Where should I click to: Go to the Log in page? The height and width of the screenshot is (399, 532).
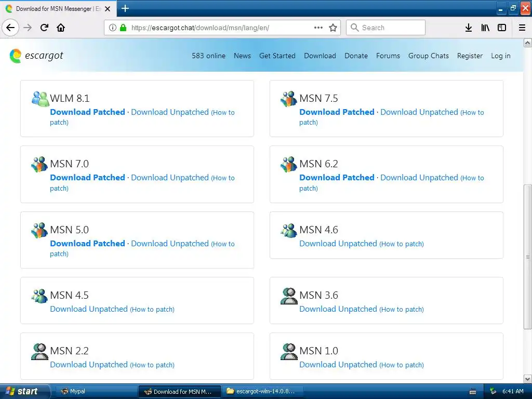pyautogui.click(x=500, y=56)
